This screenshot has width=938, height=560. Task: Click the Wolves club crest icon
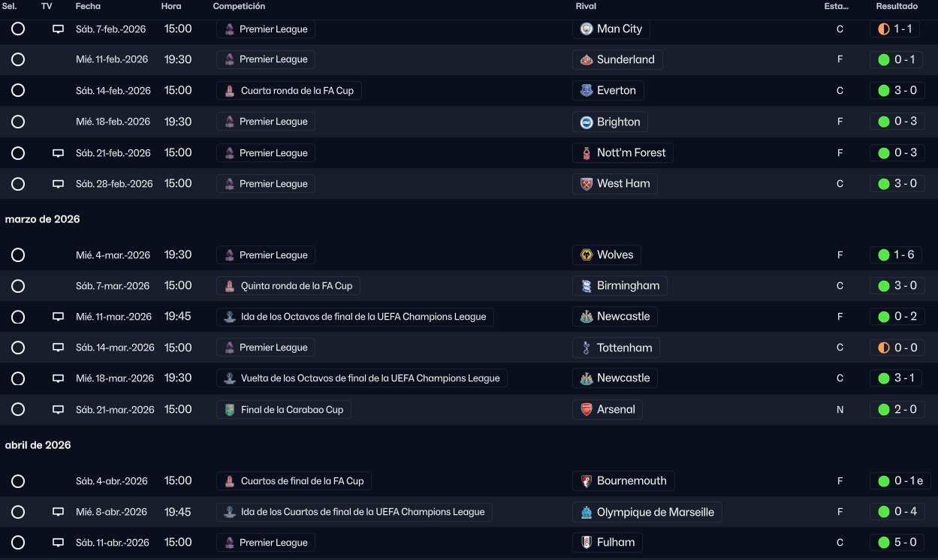coord(587,255)
